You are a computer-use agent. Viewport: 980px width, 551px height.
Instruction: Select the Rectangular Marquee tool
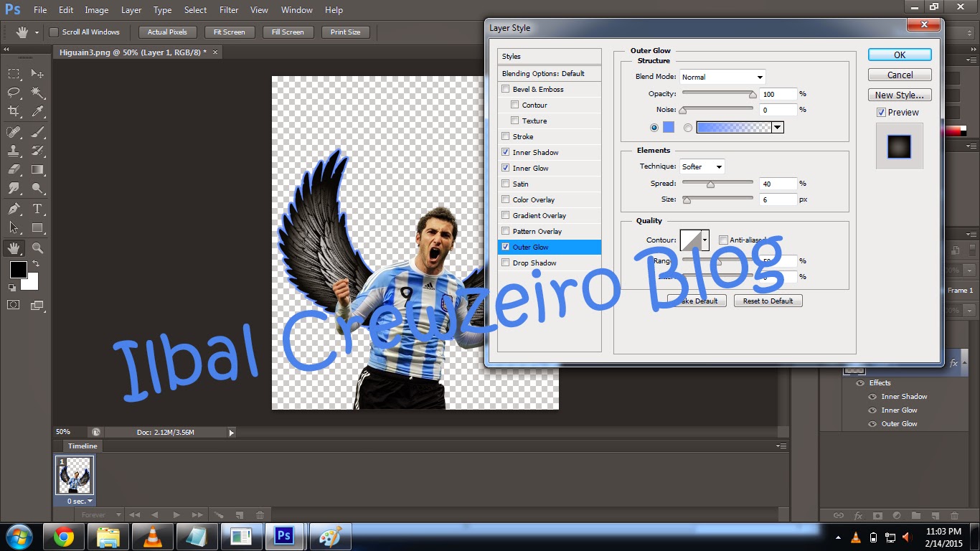point(14,74)
